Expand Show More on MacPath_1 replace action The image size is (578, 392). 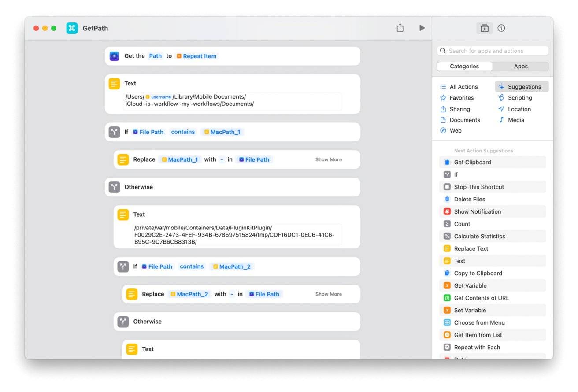pos(328,159)
